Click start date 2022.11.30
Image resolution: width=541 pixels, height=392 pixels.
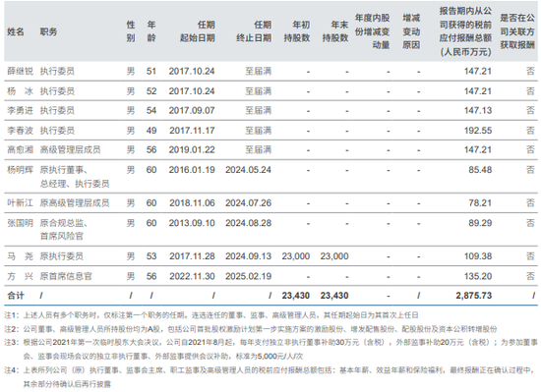pyautogui.click(x=192, y=276)
